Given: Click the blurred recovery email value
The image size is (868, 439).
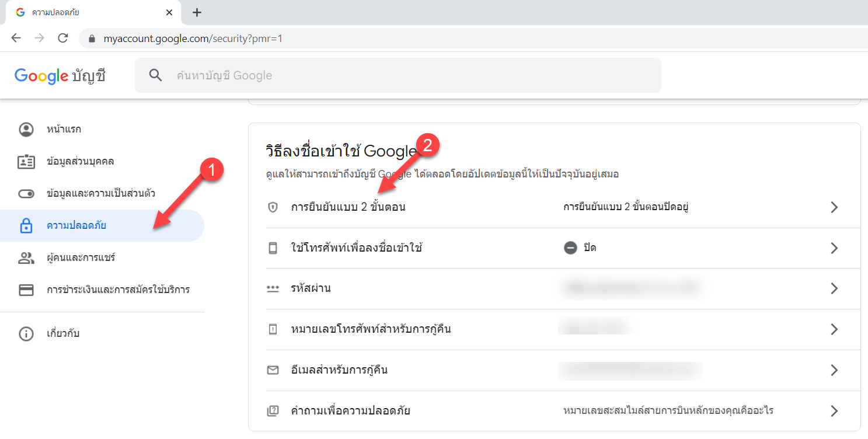Looking at the screenshot, I should pyautogui.click(x=630, y=370).
